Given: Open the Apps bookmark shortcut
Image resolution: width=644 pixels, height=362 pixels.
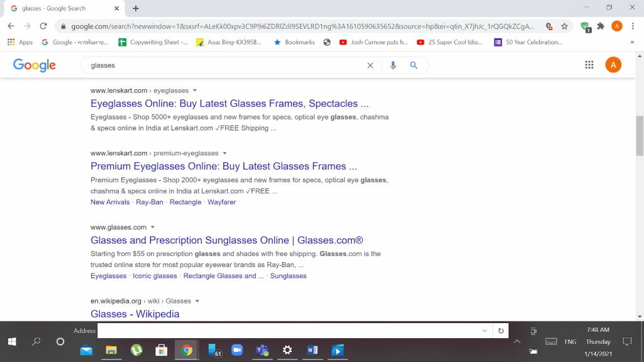Looking at the screenshot, I should [20, 42].
